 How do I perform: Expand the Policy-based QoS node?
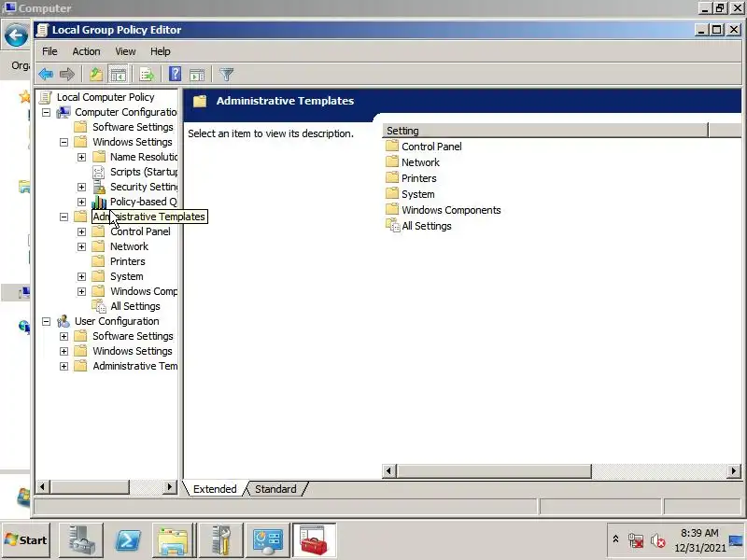(x=81, y=202)
